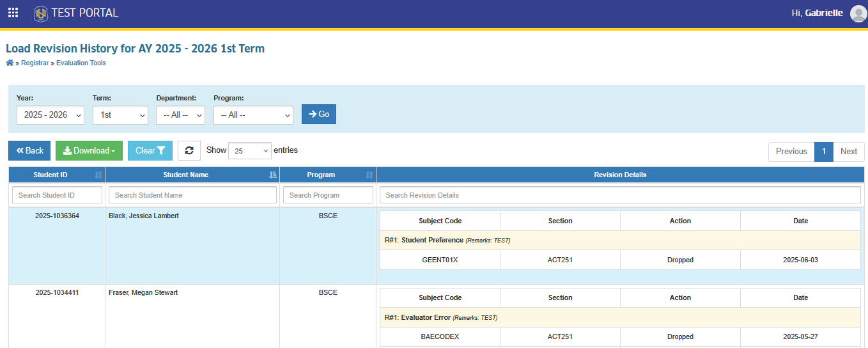Click the Back button
868x348 pixels.
pos(29,150)
